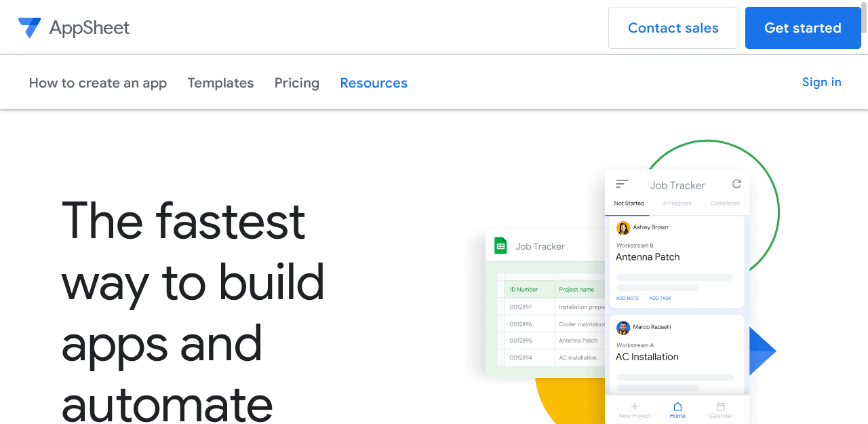Click ADD TASK under Antenna Patch

coord(660,298)
